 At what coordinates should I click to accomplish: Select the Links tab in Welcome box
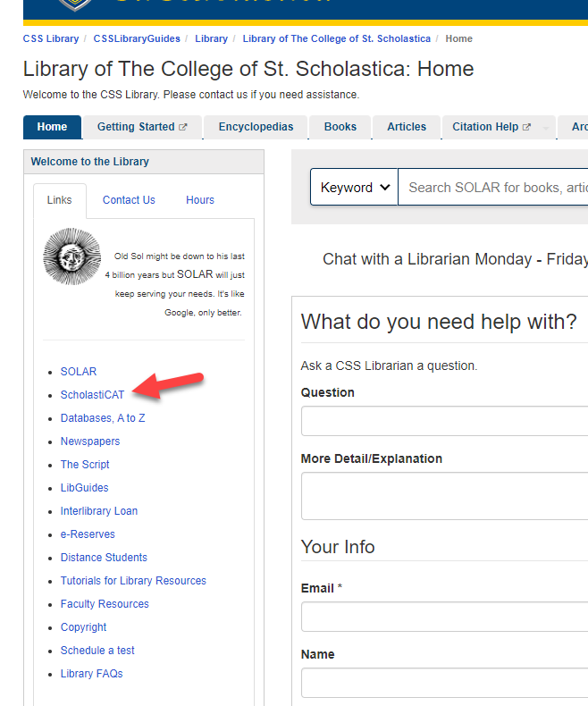[60, 200]
